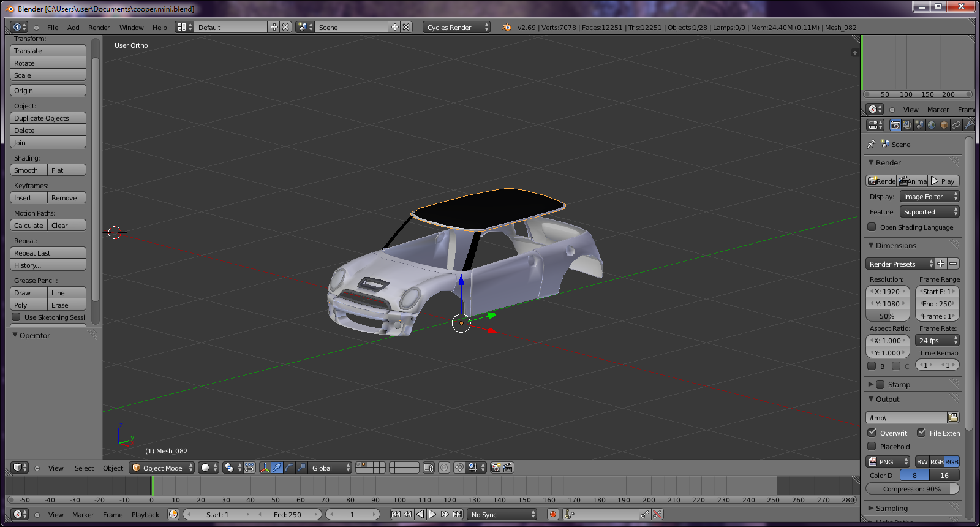Click the Smooth shading button
The height and width of the screenshot is (527, 980).
point(29,170)
